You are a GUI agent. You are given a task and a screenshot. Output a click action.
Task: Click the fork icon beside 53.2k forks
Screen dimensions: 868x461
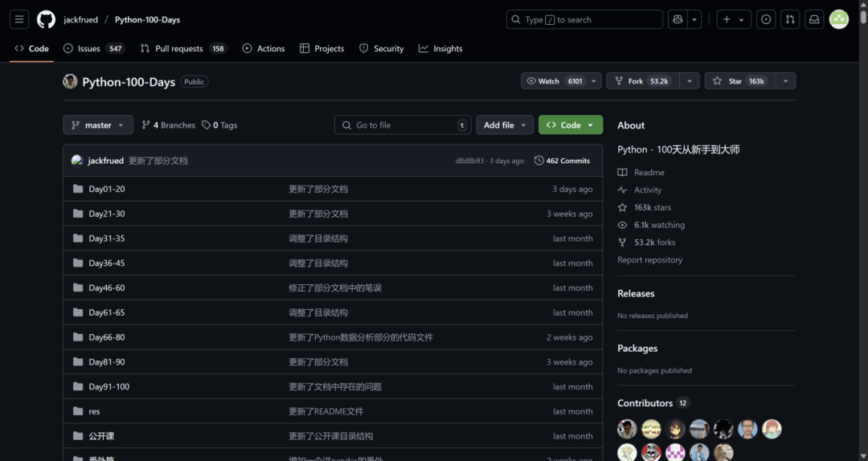point(622,243)
